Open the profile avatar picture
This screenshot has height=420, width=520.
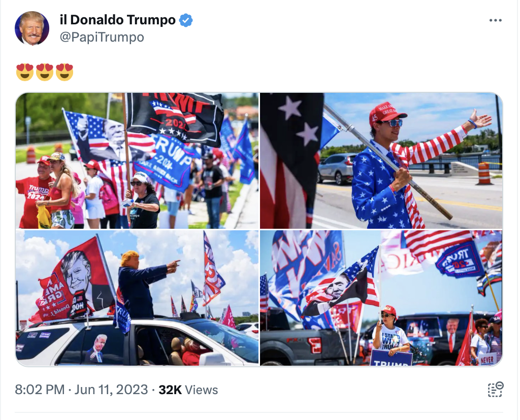(x=32, y=28)
